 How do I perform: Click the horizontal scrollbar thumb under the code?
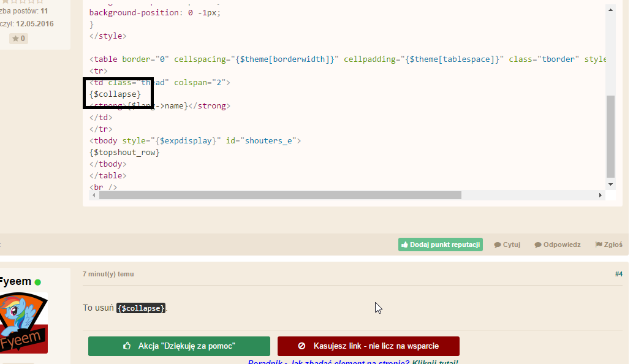(280, 195)
